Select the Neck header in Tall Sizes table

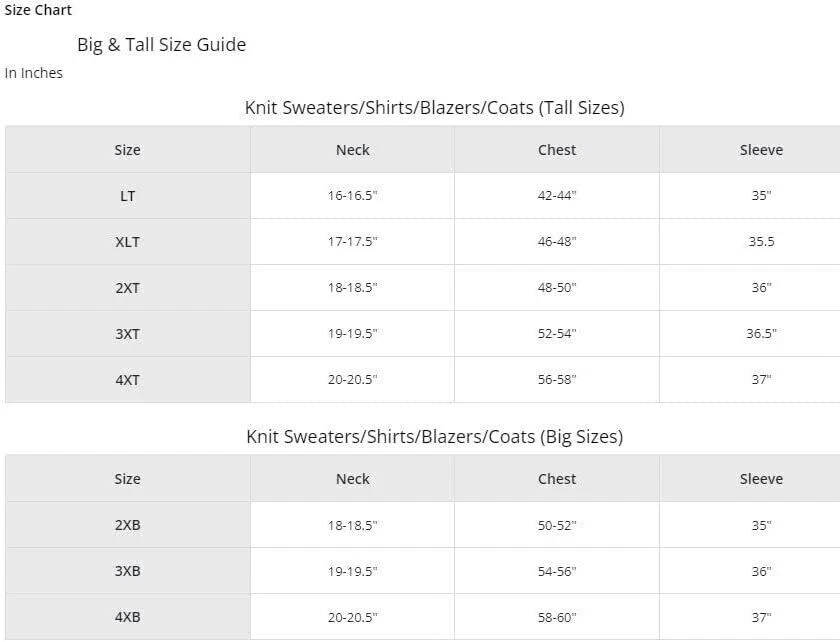click(352, 150)
